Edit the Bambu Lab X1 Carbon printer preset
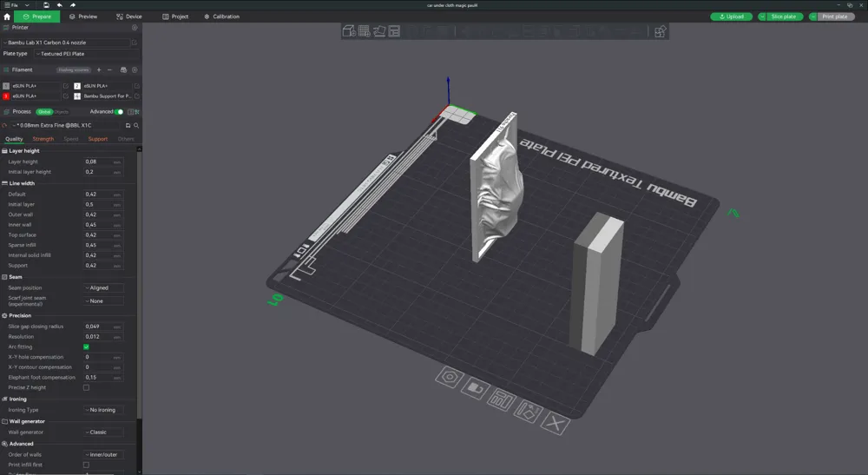The width and height of the screenshot is (868, 475). [x=134, y=43]
